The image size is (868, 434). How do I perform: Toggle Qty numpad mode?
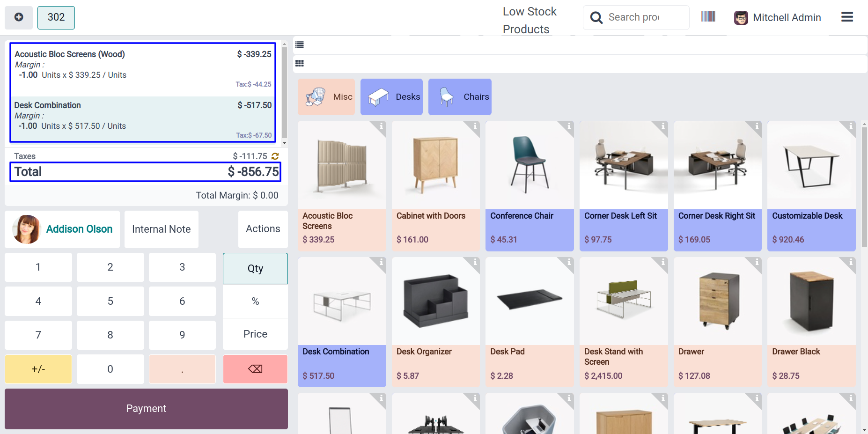pyautogui.click(x=255, y=268)
